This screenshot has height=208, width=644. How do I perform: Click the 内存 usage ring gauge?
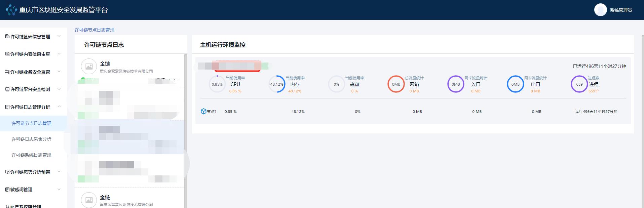[x=277, y=84]
